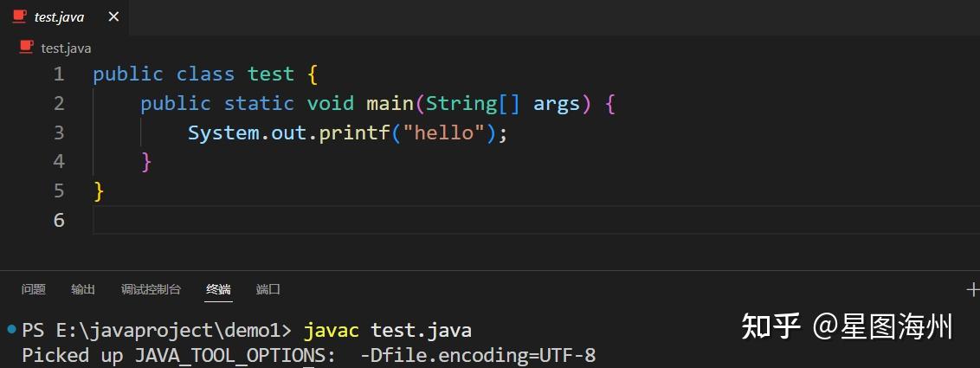Click the Java file icon in tab
This screenshot has height=368, width=980.
click(x=20, y=16)
